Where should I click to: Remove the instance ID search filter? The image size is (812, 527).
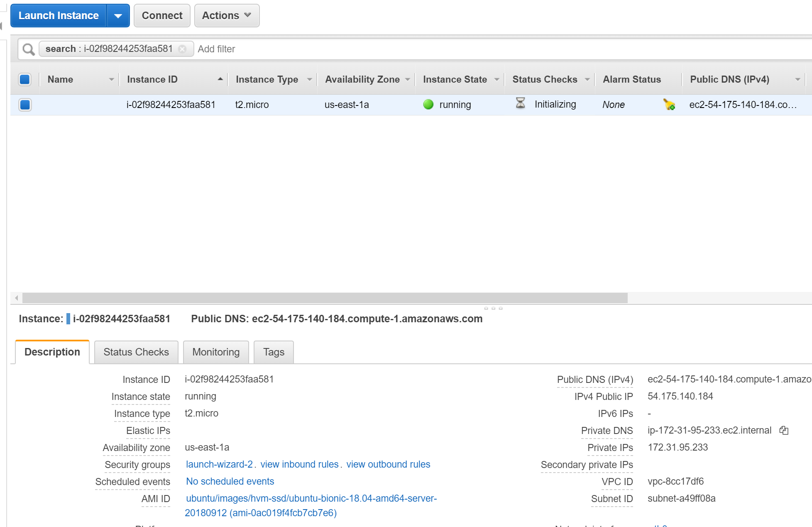182,49
